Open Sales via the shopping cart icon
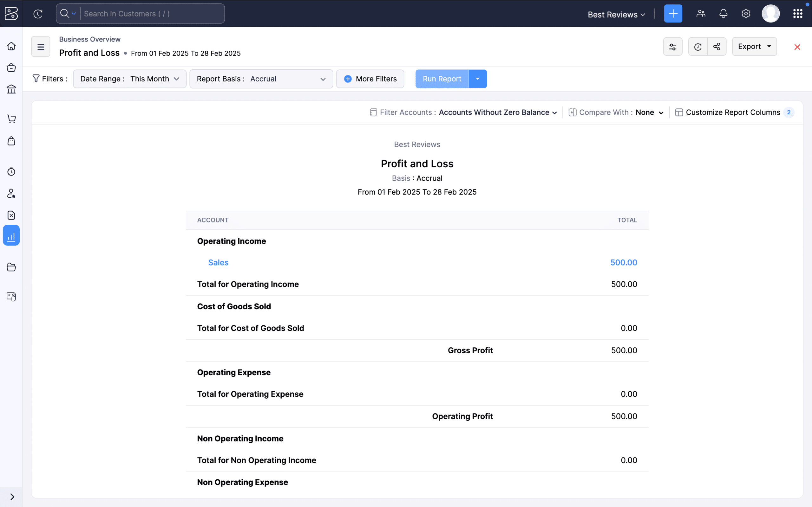This screenshot has width=812, height=507. pos(11,119)
